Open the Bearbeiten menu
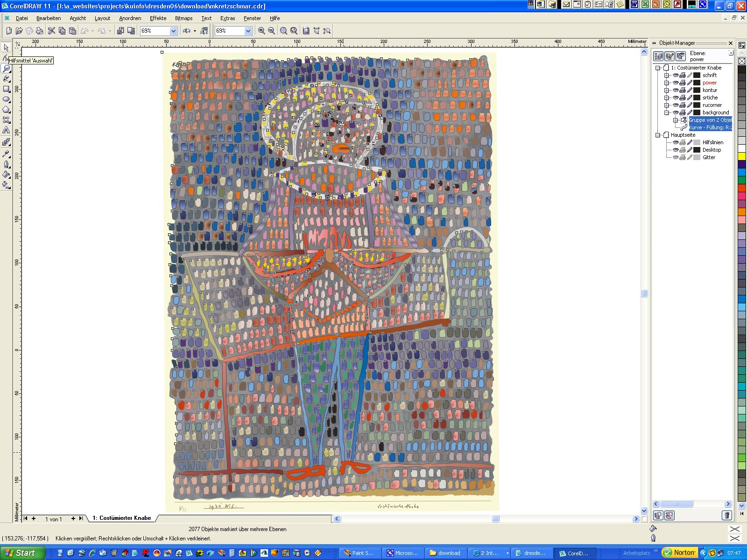 point(49,18)
